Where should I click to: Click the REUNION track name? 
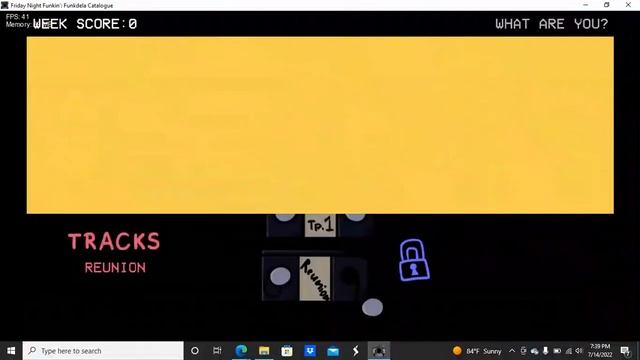[115, 268]
